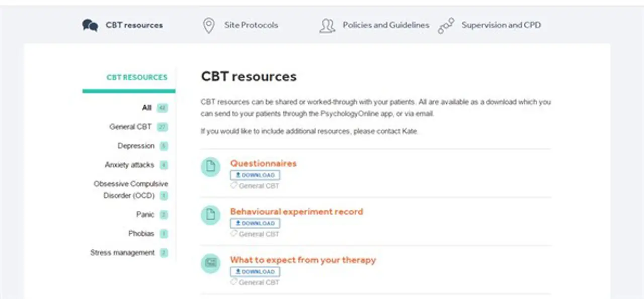Filter resources by Depression category

click(136, 146)
